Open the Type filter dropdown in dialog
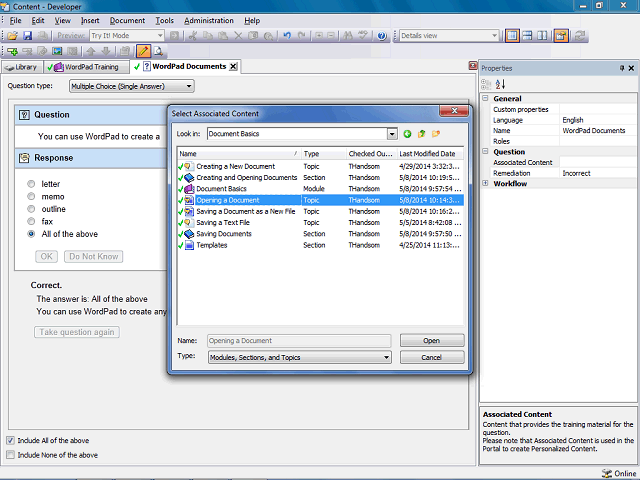 pos(300,357)
